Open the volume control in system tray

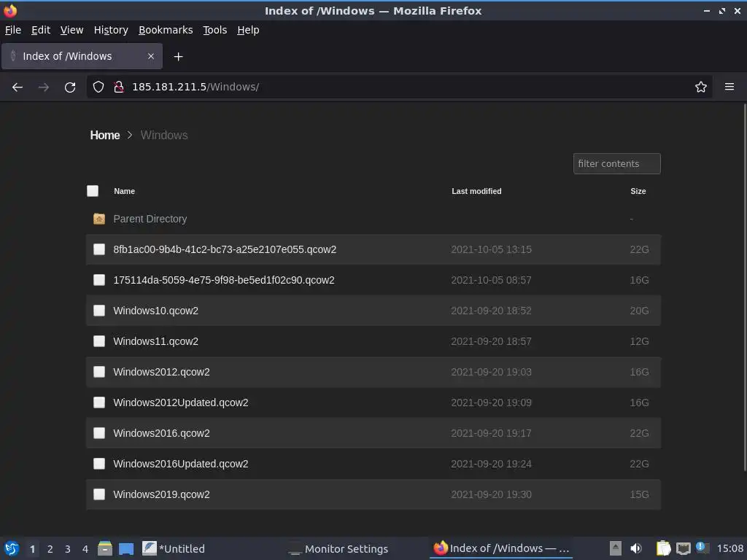(x=636, y=548)
